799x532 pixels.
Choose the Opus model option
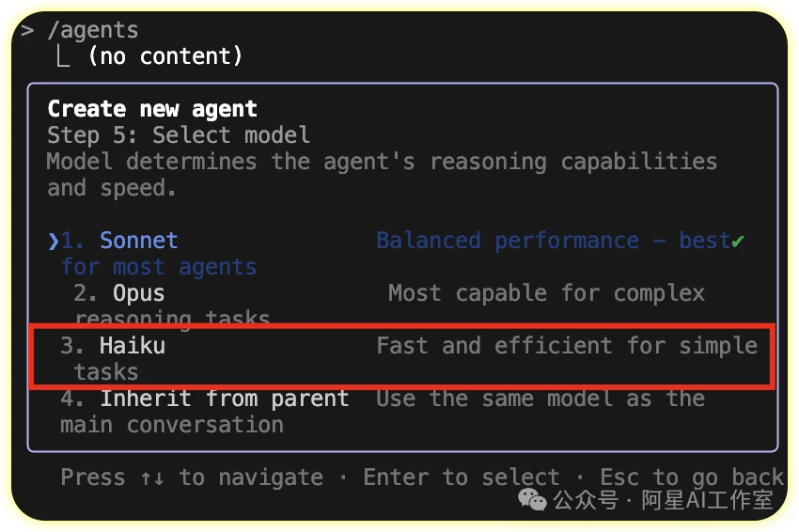click(x=138, y=293)
